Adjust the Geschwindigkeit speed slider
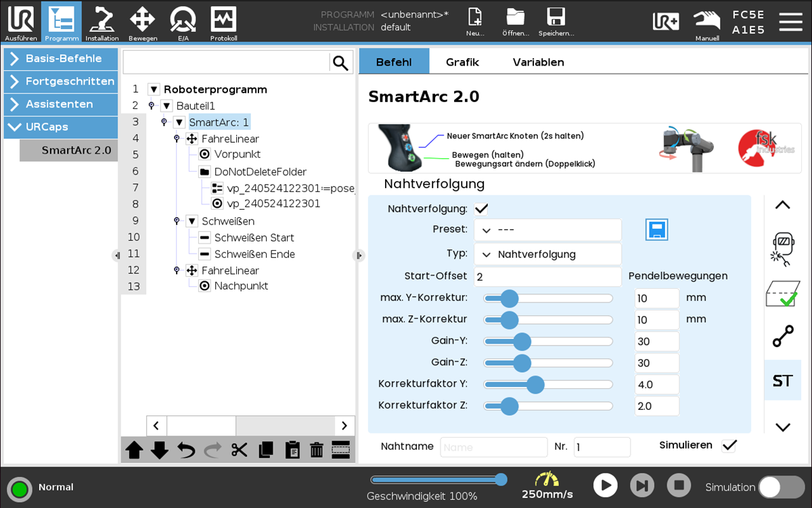Viewport: 812px width, 508px height. tap(438, 480)
